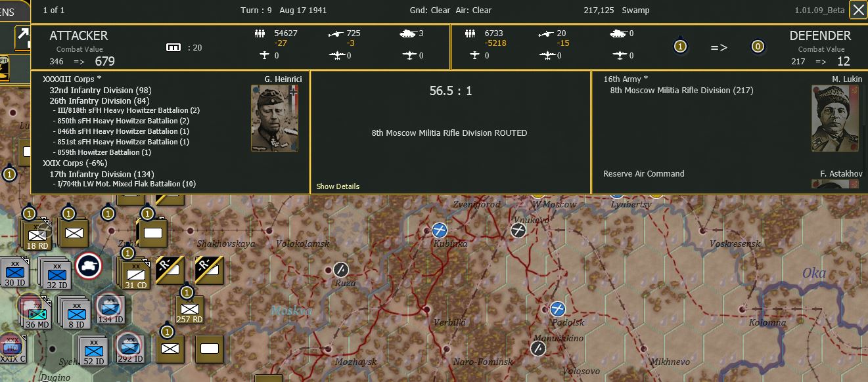Click defender fort level 0 badge

[x=758, y=47]
